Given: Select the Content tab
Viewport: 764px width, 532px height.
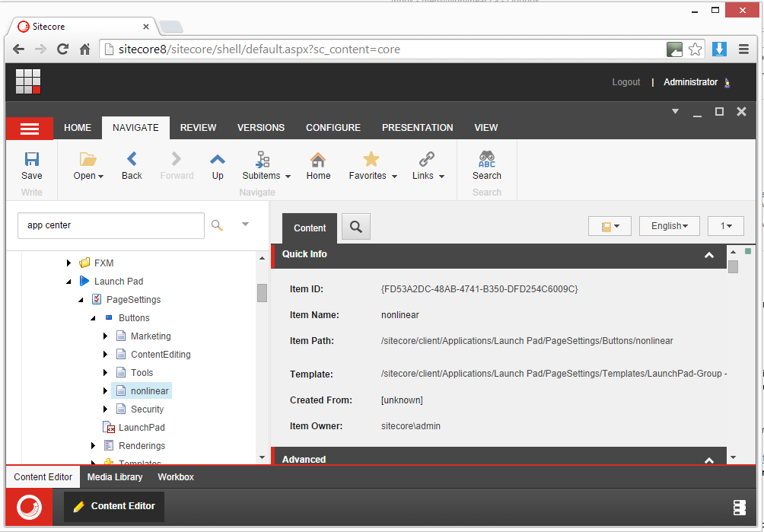Looking at the screenshot, I should 310,228.
